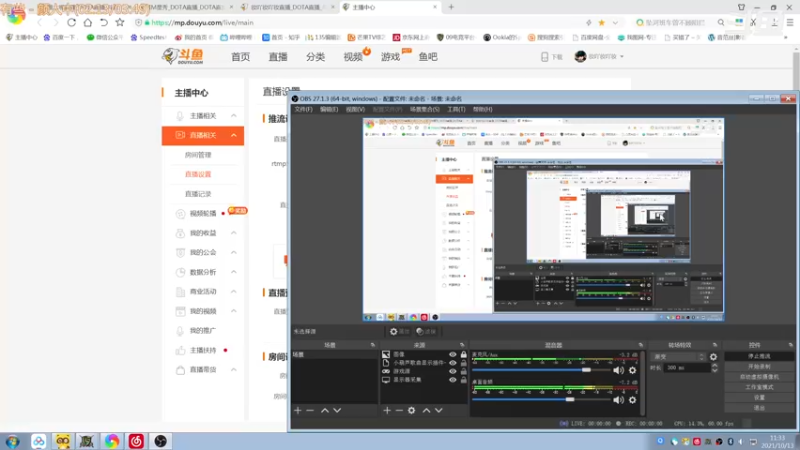The image size is (800, 450).
Task: Toggle visibility of 图像 source
Action: point(453,354)
